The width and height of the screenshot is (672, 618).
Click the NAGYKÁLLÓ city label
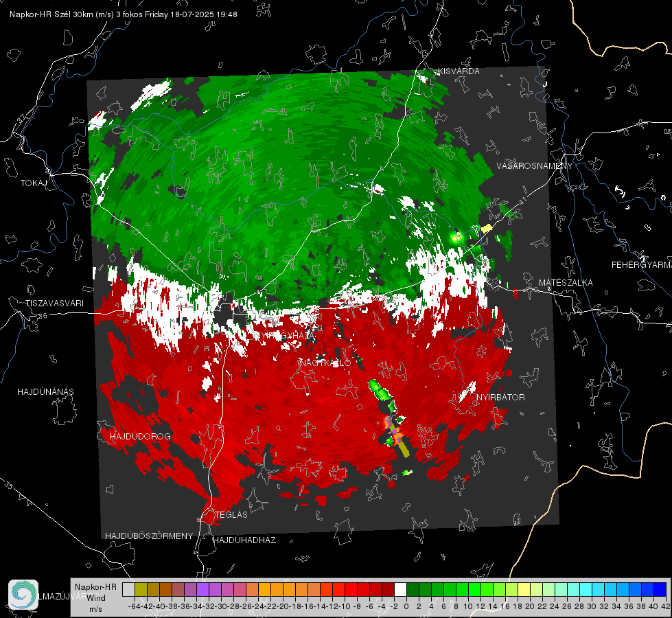click(325, 363)
